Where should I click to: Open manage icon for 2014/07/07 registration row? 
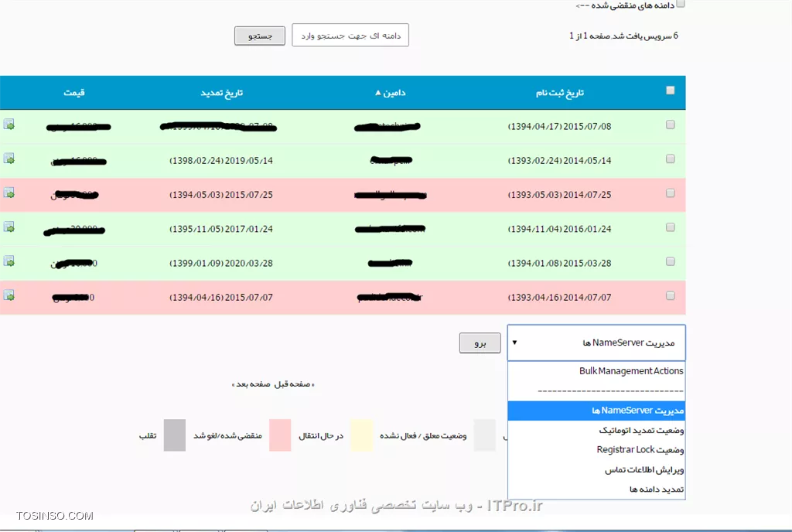pyautogui.click(x=9, y=295)
